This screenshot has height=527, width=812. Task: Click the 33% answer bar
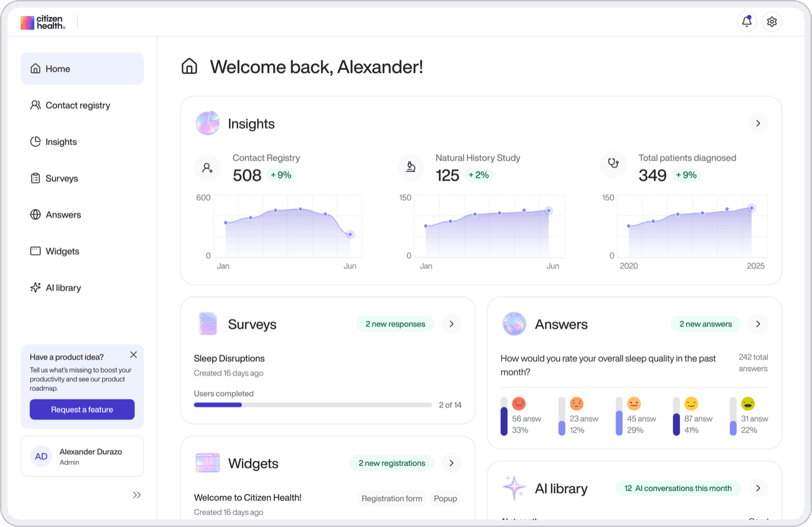pos(504,416)
